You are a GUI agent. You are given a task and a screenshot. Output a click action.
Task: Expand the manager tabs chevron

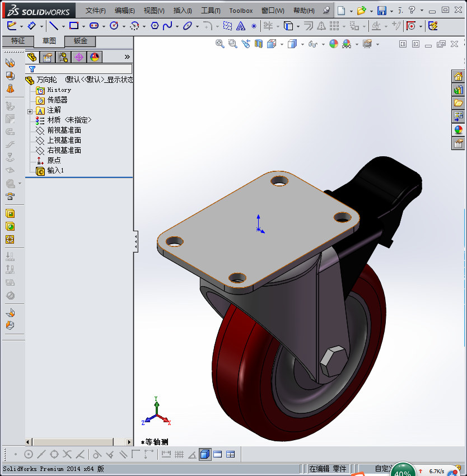pyautogui.click(x=127, y=57)
